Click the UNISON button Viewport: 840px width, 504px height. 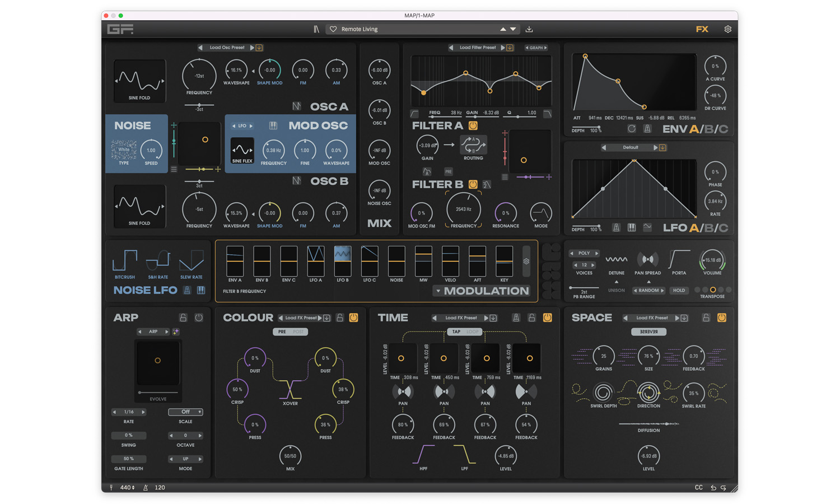click(x=616, y=291)
